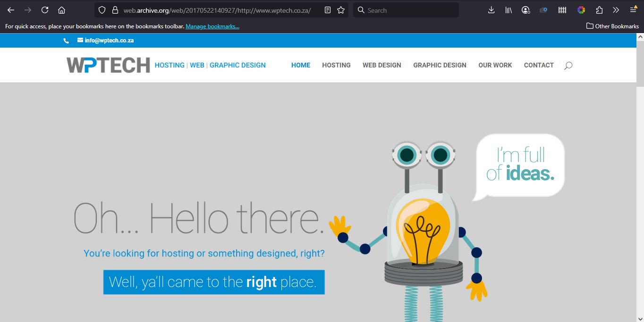Open the Downloads panel
Image resolution: width=644 pixels, height=322 pixels.
(x=491, y=10)
